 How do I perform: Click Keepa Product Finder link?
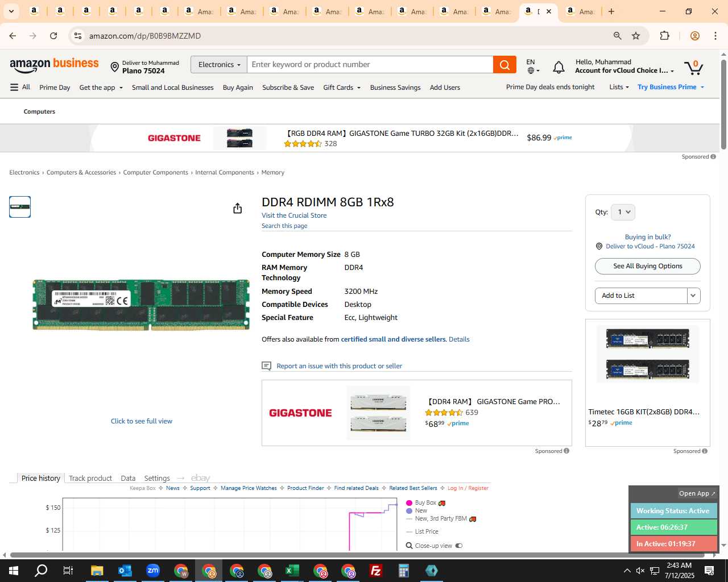tap(305, 488)
